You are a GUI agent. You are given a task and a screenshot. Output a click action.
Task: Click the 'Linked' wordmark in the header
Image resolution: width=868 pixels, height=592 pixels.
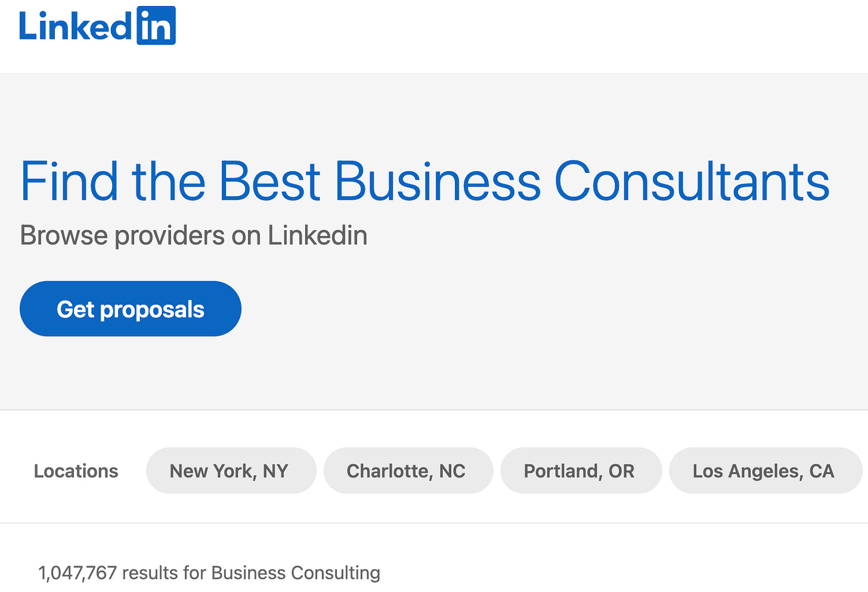tap(75, 27)
